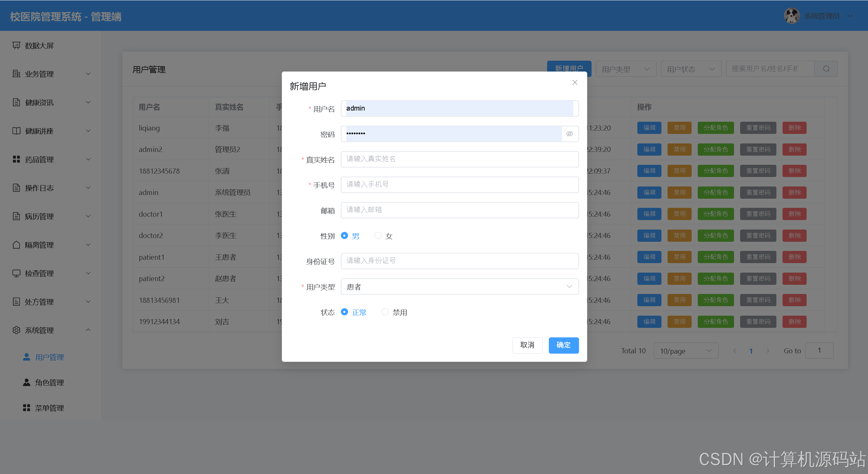Click the 系统管理 gear icon
This screenshot has height=474, width=868.
tap(16, 330)
